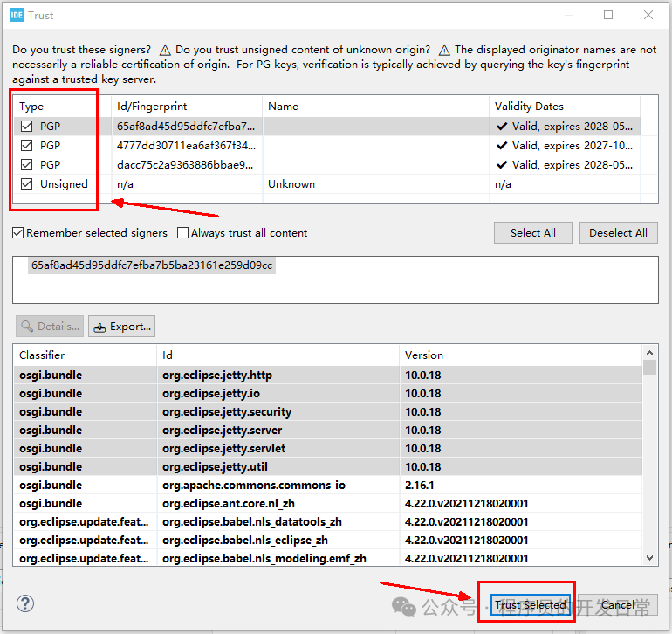Click the Validity Dates column header
This screenshot has width=672, height=634.
(565, 107)
